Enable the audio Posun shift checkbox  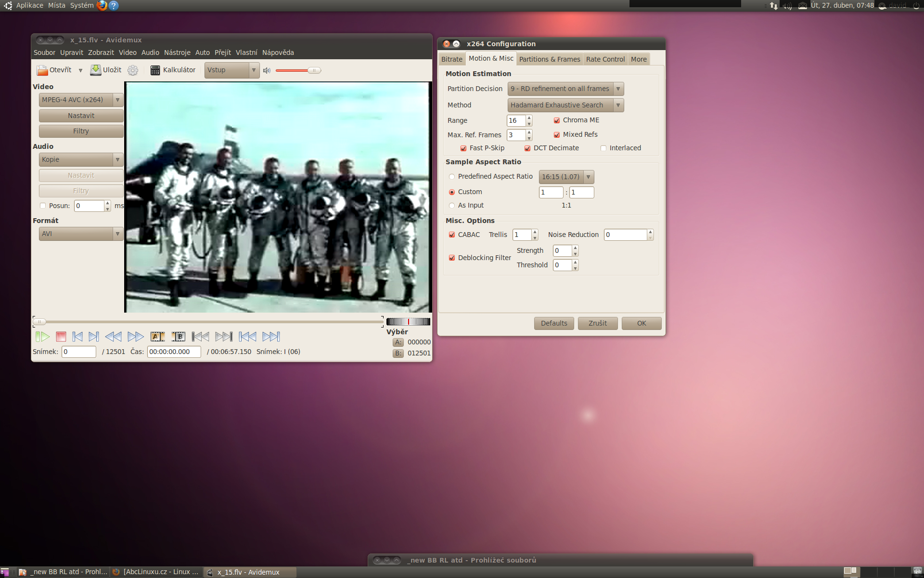43,206
